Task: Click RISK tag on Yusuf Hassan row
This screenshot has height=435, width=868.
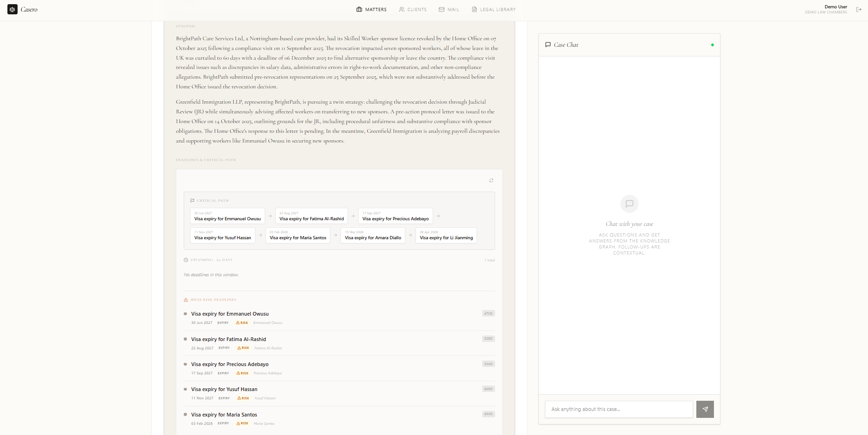Action: (x=243, y=398)
